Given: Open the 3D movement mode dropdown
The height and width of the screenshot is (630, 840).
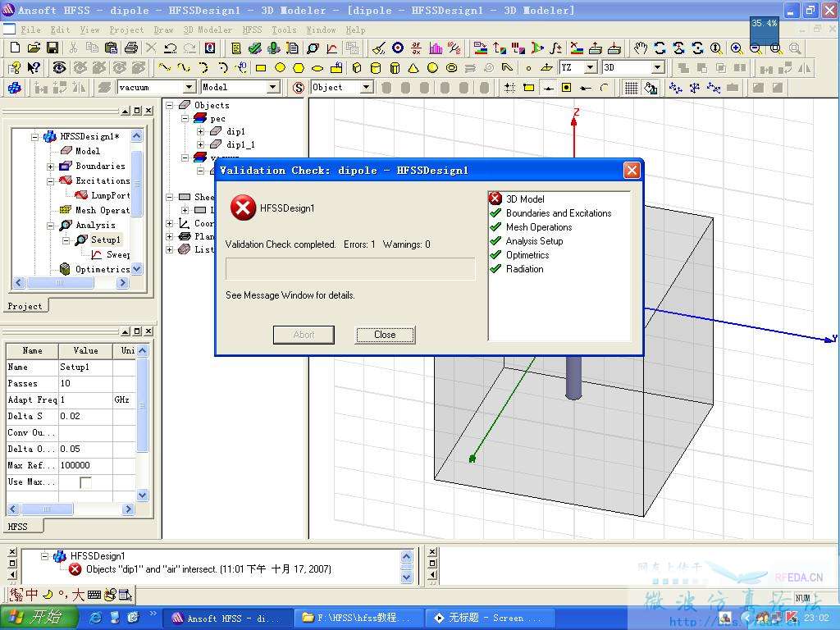Looking at the screenshot, I should click(657, 67).
